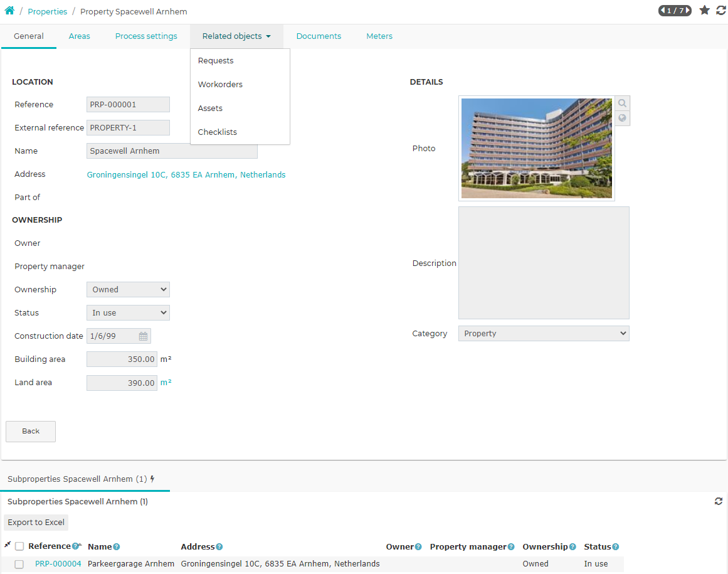Click the building photo thumbnail
The image size is (728, 574).
point(537,149)
